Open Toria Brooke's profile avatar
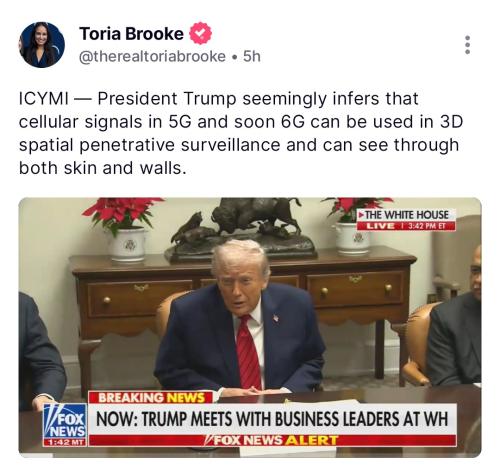The image size is (500, 475). [42, 45]
